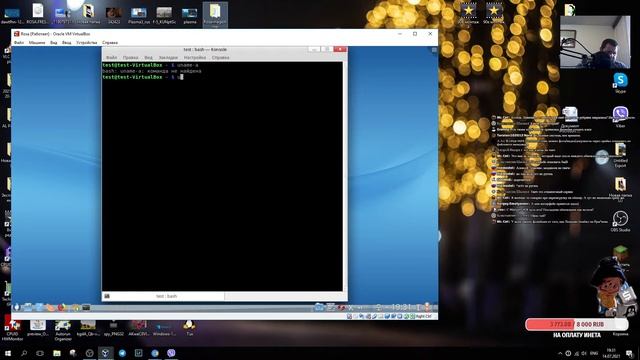
Task: Open the Viber desktop shortcut
Action: tap(620, 117)
